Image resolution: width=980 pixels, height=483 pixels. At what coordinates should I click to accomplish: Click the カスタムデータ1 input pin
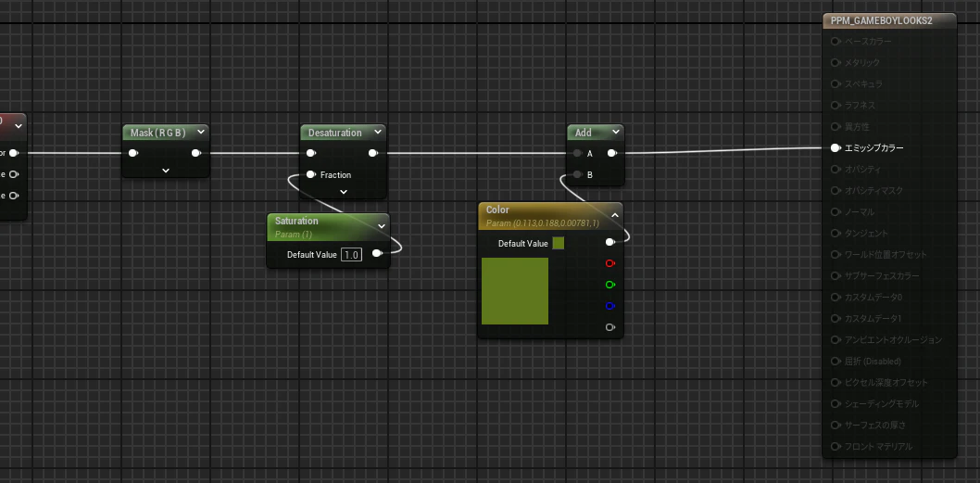point(835,319)
